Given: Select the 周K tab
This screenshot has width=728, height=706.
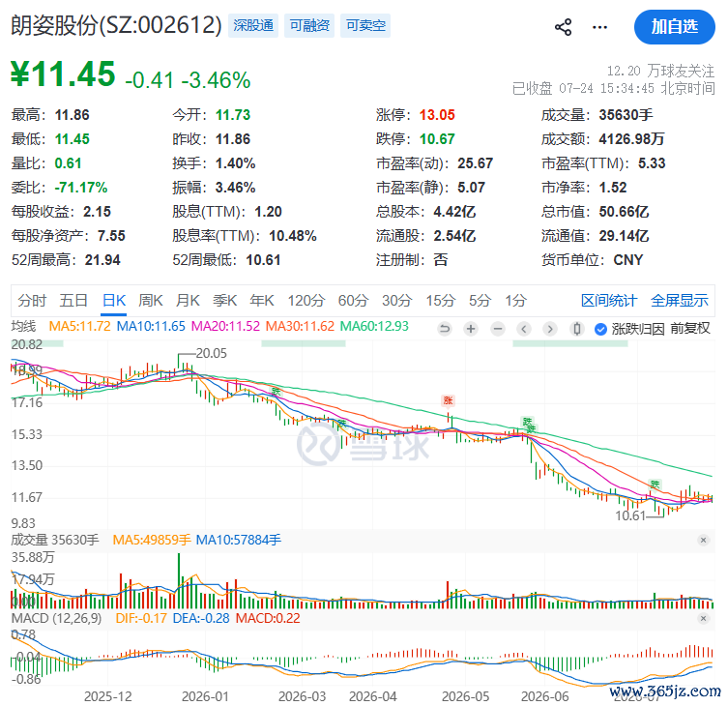Looking at the screenshot, I should [x=151, y=301].
